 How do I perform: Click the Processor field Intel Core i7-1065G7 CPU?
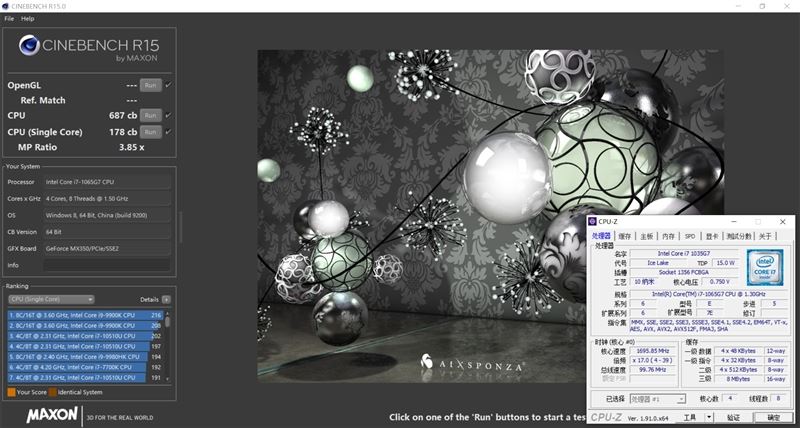(x=107, y=182)
